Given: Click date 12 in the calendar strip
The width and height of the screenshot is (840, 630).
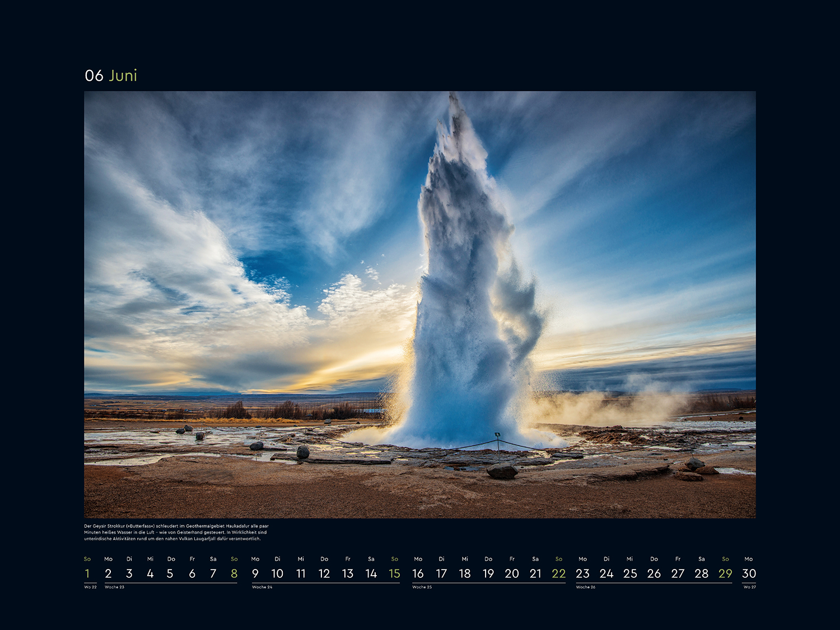Looking at the screenshot, I should (x=324, y=573).
